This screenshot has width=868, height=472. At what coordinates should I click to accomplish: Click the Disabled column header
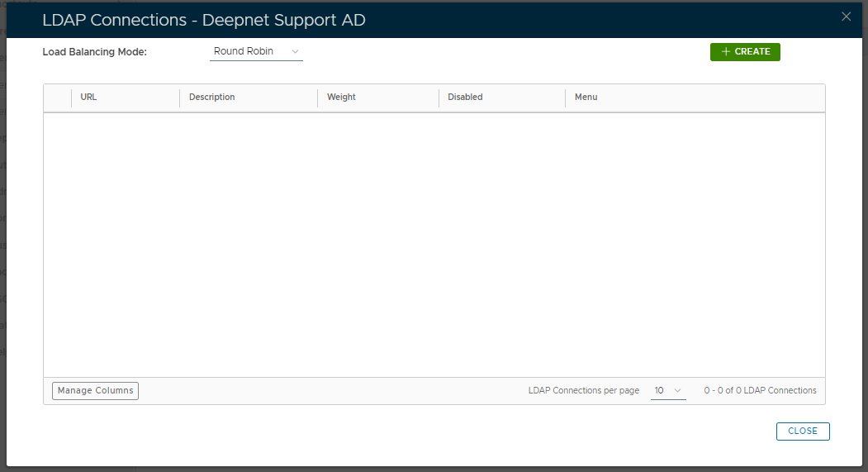point(465,98)
